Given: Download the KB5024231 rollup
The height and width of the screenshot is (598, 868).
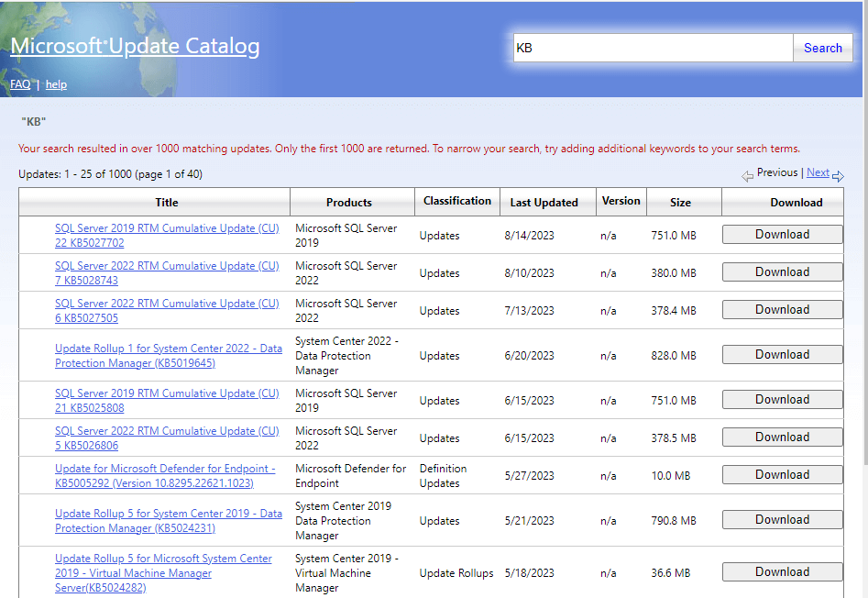Looking at the screenshot, I should [x=782, y=519].
